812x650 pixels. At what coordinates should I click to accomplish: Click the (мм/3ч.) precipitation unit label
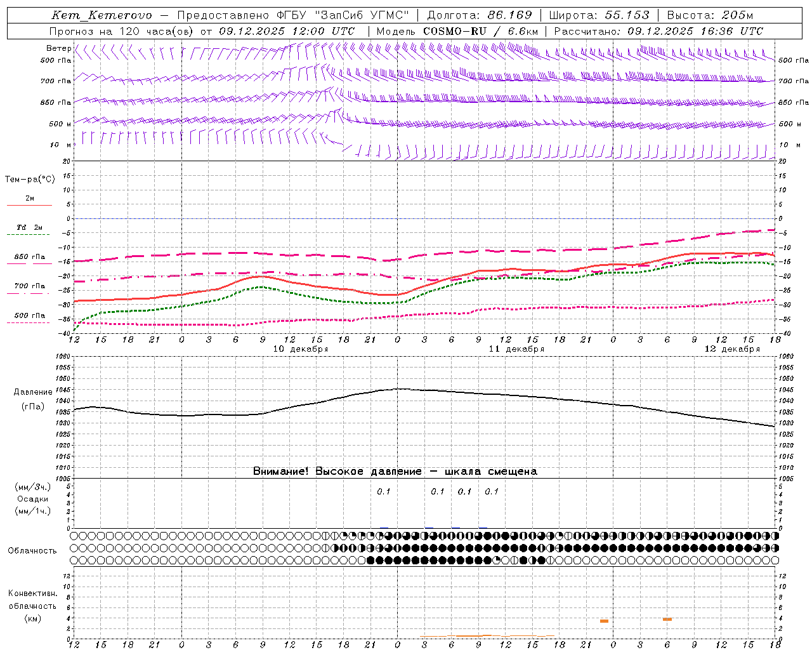[x=33, y=487]
